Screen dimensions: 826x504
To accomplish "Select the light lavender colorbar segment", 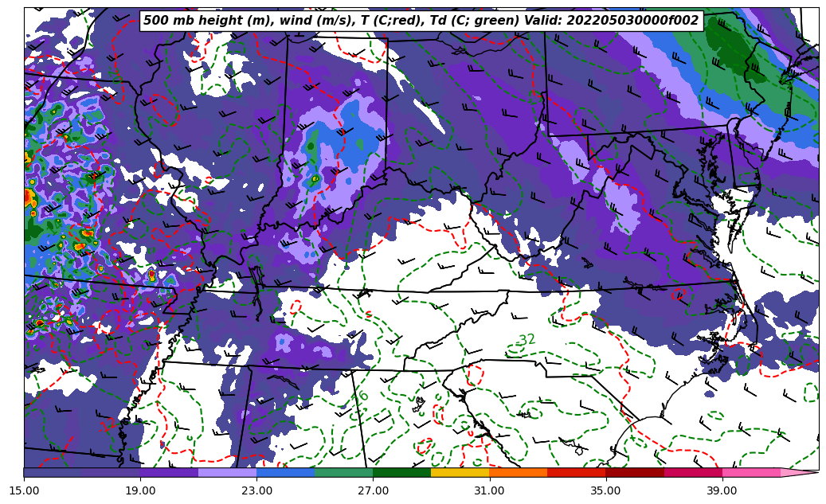I will pyautogui.click(x=228, y=472).
